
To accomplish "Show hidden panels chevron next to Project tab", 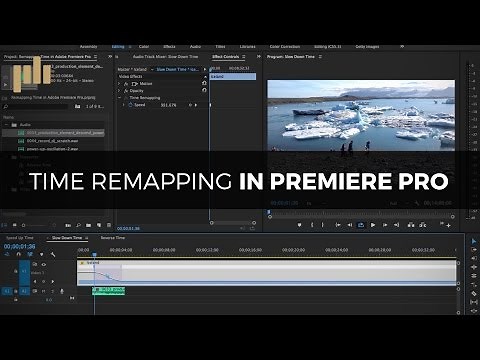I will (110, 57).
